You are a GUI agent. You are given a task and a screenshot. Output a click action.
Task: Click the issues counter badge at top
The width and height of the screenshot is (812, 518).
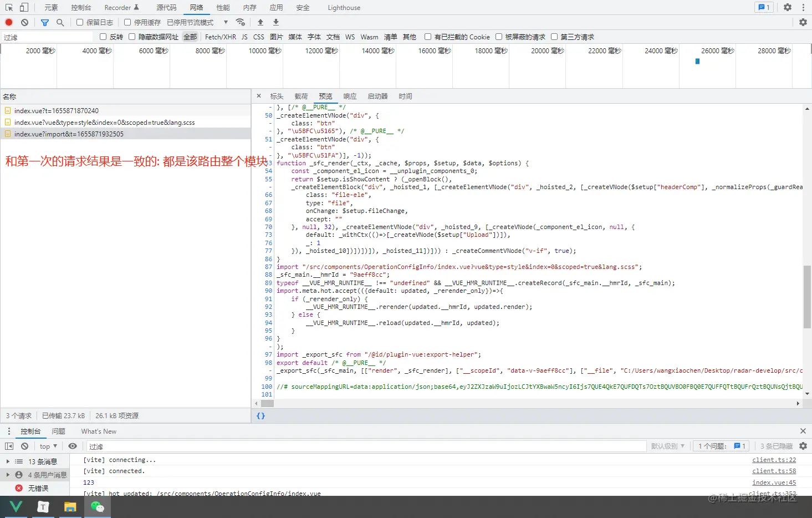(764, 7)
